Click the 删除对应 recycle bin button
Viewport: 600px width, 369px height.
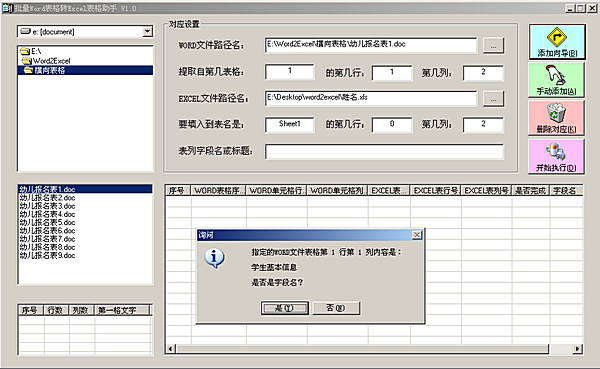(556, 118)
